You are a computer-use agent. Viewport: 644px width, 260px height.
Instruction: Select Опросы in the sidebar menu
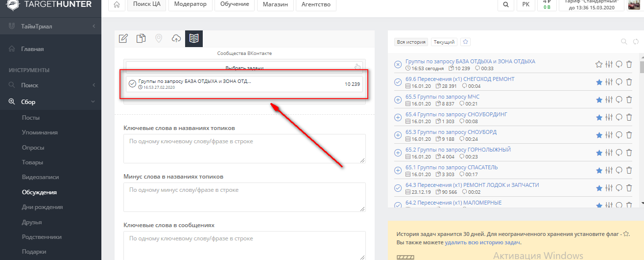(33, 148)
